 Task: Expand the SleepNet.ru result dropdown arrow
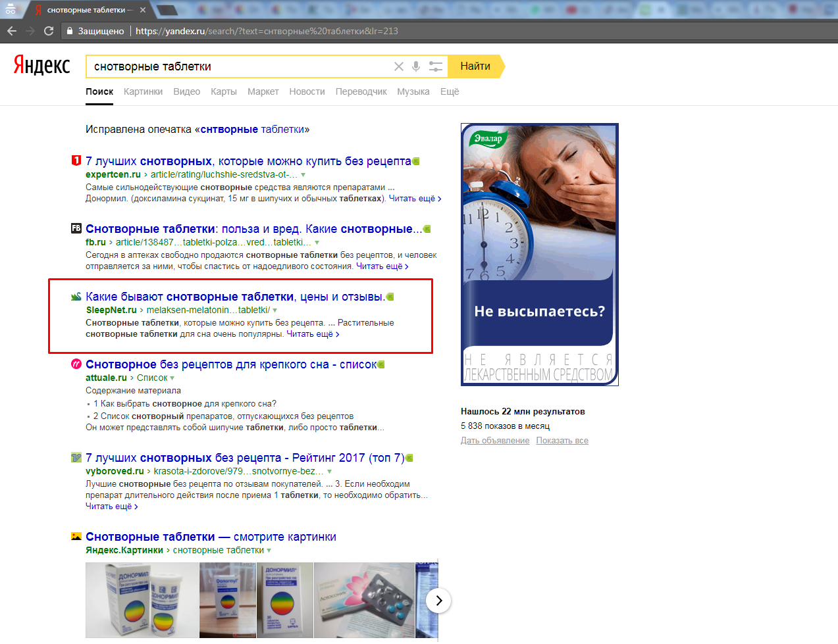275,310
